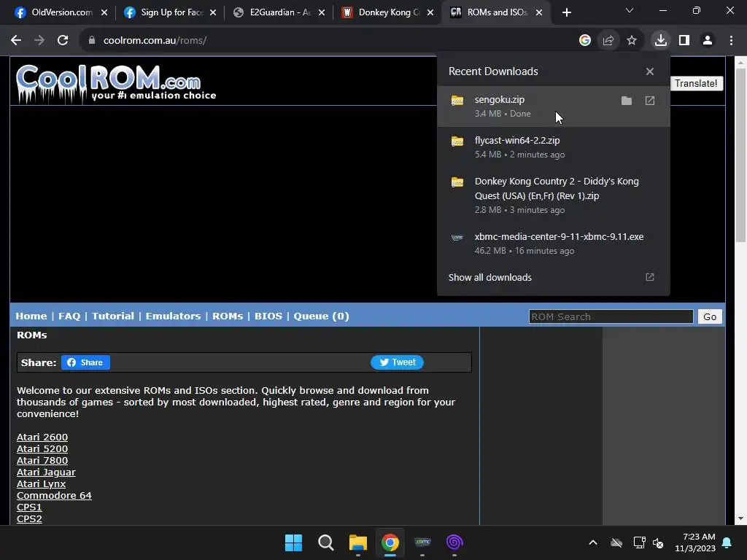Open the Donkey Kong Country 2 zip download

tap(554, 195)
